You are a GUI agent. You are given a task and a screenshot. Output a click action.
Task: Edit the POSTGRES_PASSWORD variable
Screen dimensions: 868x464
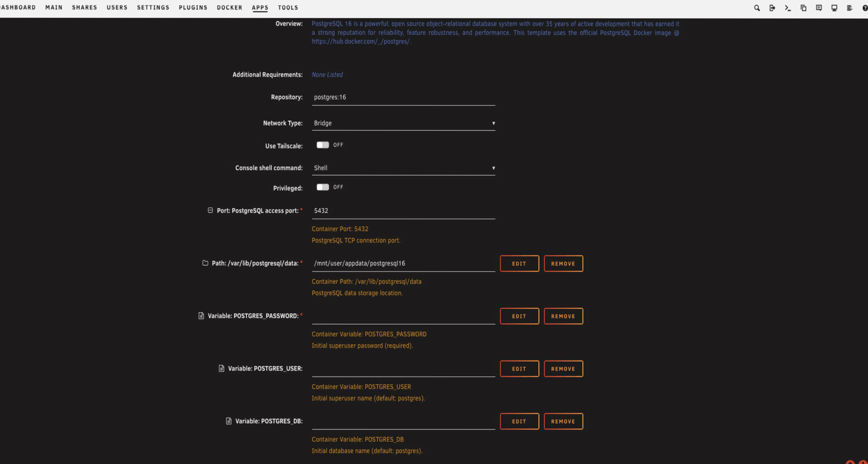(x=519, y=316)
